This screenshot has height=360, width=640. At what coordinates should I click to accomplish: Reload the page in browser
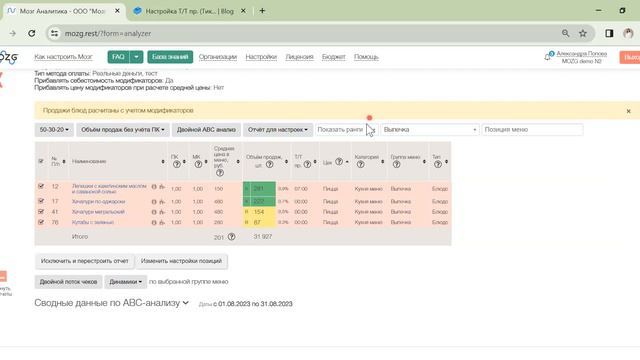coord(31,33)
